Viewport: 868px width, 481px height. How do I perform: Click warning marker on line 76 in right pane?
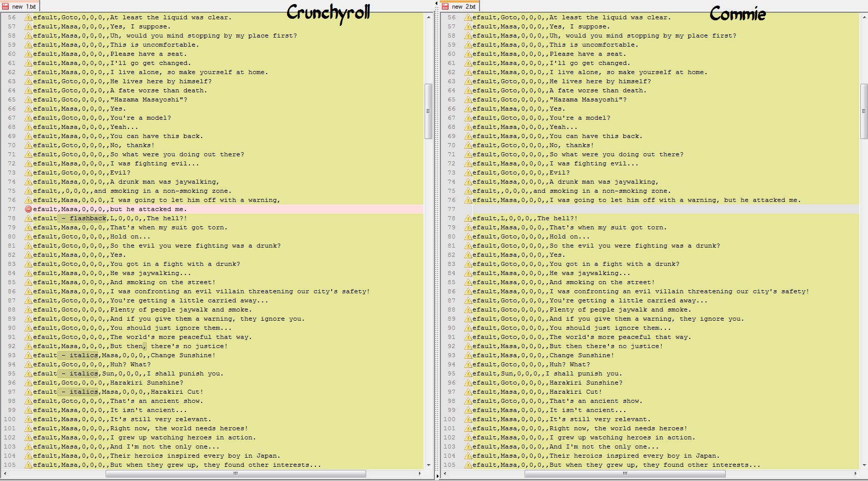click(468, 200)
